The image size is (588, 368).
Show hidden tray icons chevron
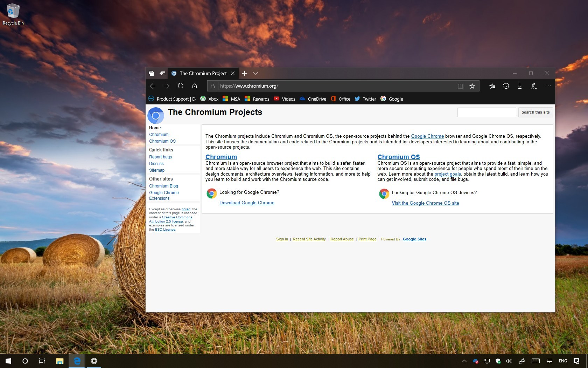tap(464, 361)
